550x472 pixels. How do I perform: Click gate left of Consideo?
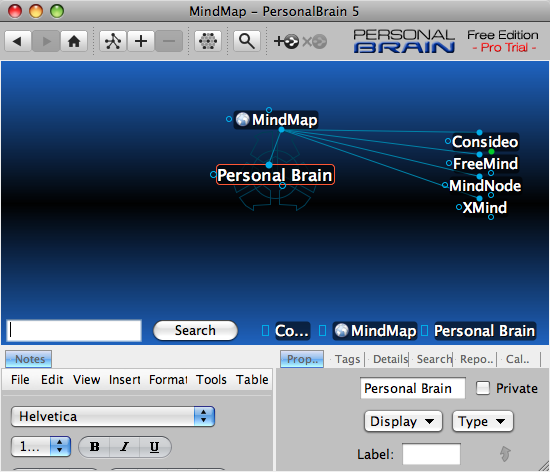[x=448, y=141]
